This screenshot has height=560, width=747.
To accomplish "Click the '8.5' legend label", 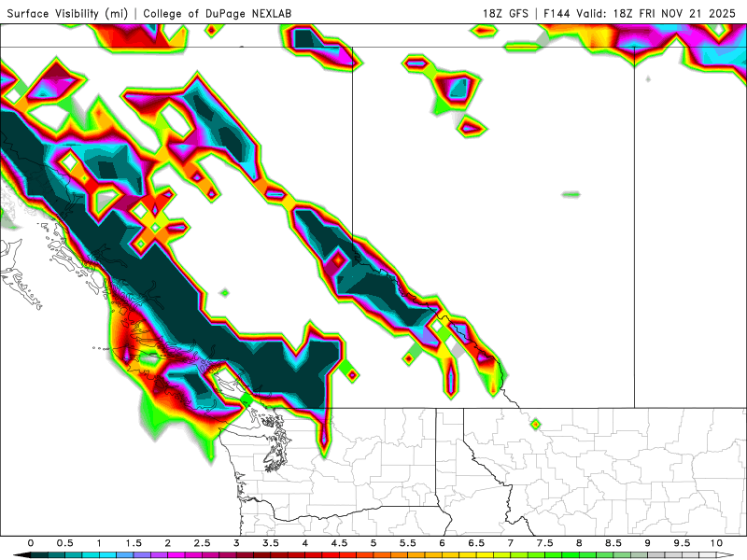I will pyautogui.click(x=613, y=543).
